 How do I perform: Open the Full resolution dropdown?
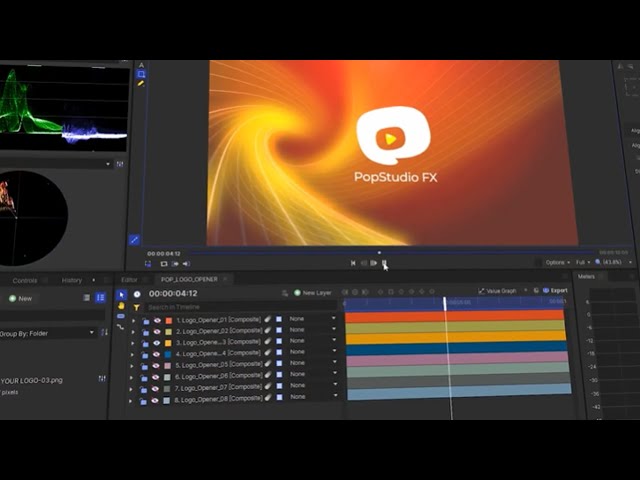coord(583,262)
